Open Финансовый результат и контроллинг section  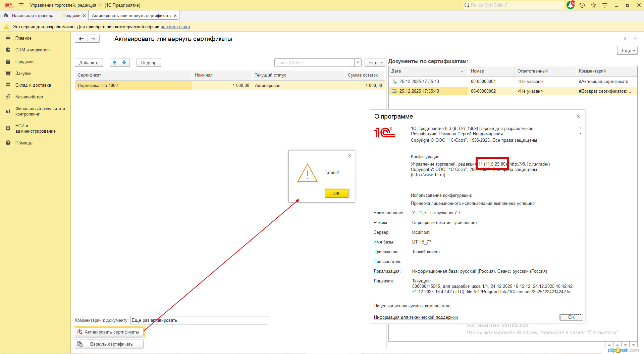40,112
